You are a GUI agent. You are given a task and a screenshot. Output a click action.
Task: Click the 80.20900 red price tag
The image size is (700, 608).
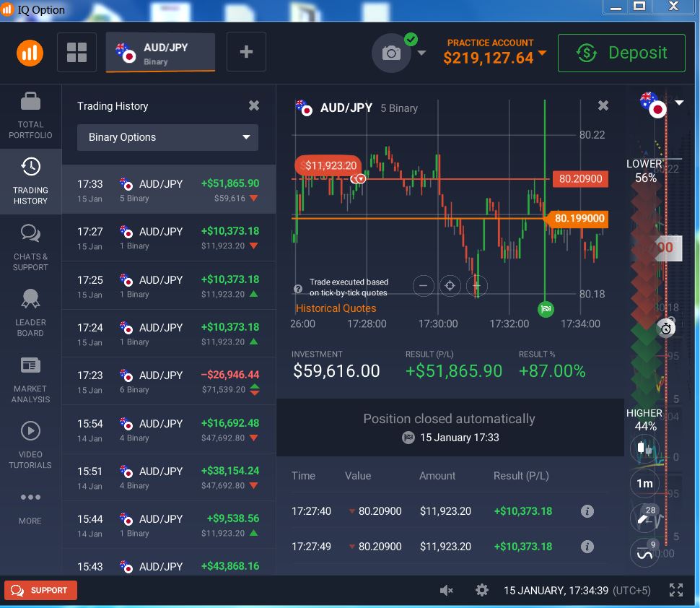[x=580, y=178]
